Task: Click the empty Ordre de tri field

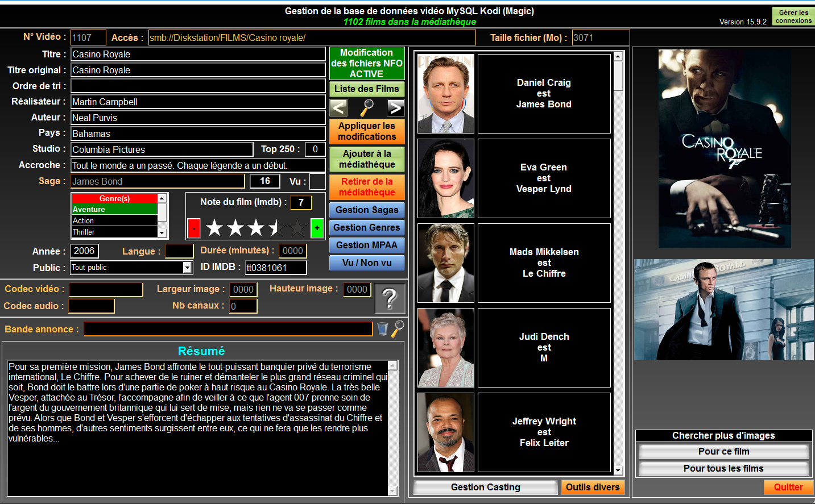Action: 198,86
